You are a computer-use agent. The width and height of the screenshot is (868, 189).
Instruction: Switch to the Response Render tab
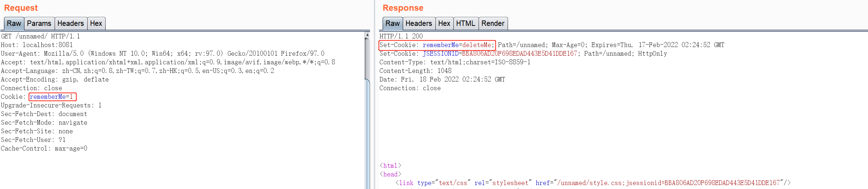coord(493,23)
